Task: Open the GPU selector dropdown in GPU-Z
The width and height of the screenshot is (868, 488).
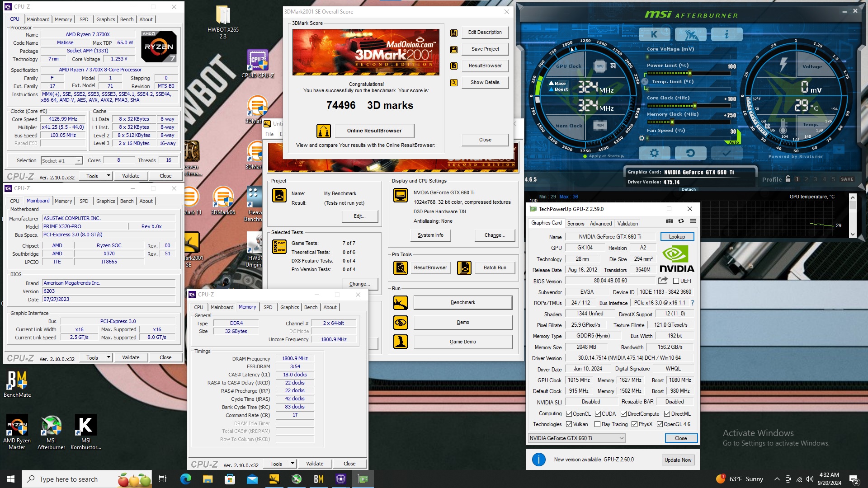Action: (577, 438)
